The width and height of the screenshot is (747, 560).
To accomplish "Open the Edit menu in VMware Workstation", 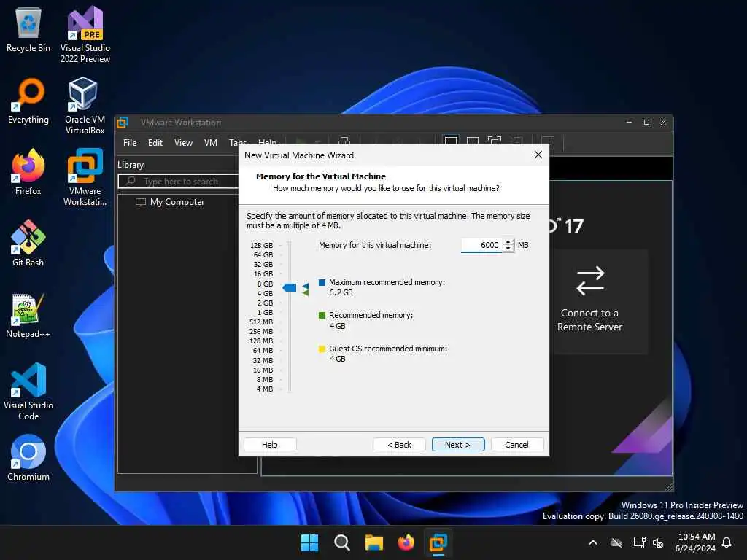I will tap(155, 142).
